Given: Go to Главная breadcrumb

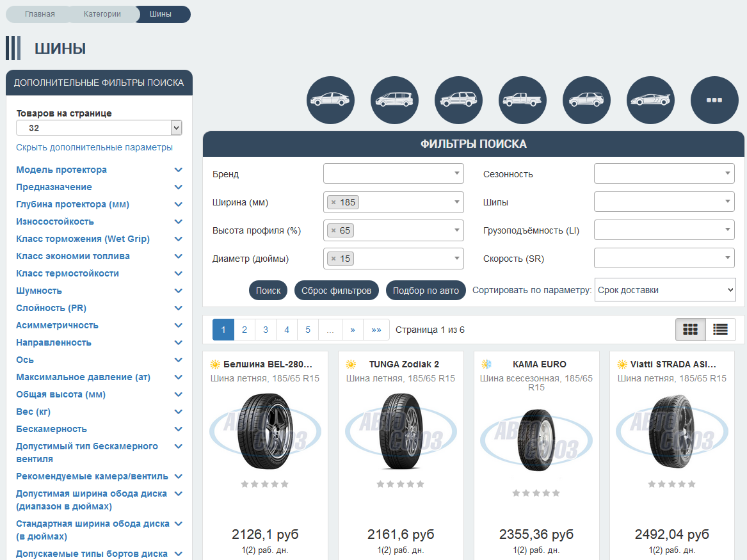Looking at the screenshot, I should (x=40, y=14).
